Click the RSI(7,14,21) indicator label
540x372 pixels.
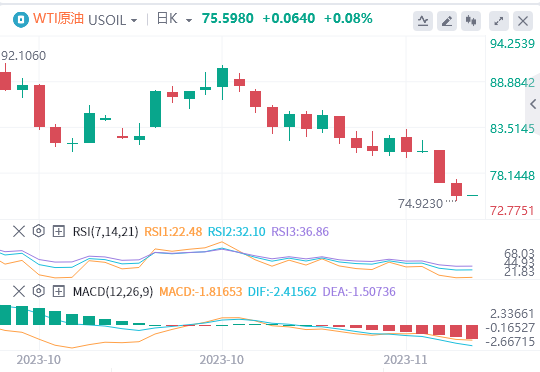coord(105,231)
